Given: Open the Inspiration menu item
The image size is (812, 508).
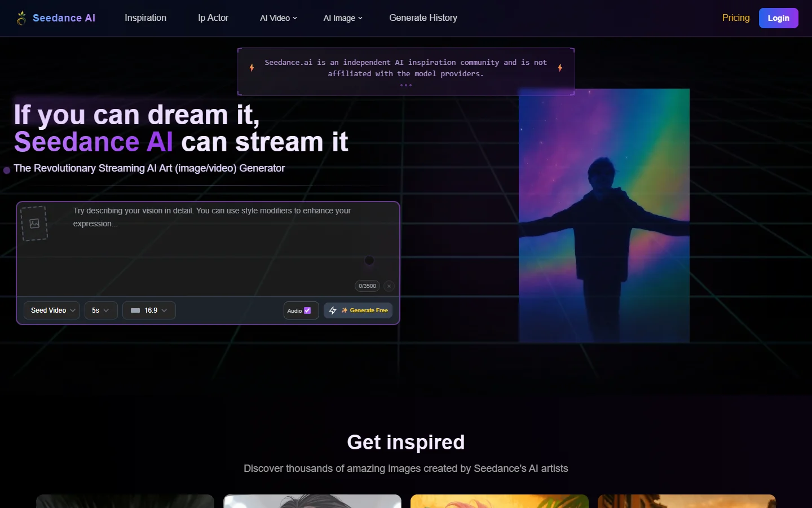Looking at the screenshot, I should coord(145,17).
